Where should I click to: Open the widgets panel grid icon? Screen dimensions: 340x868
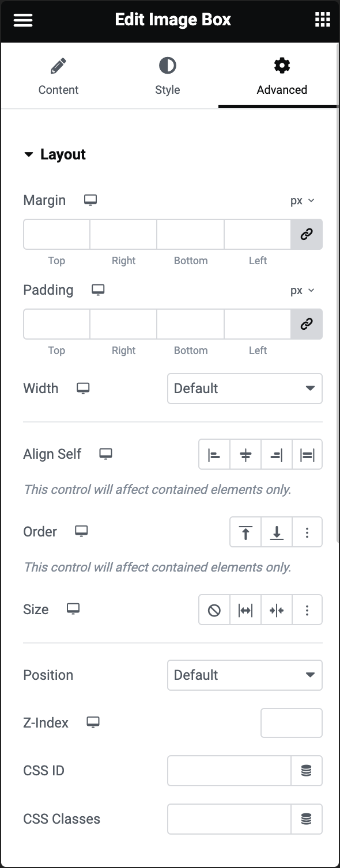tap(322, 20)
